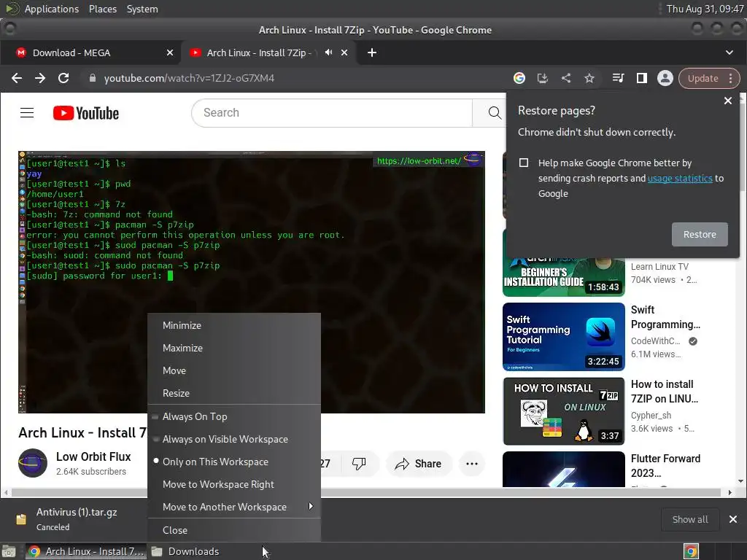
Task: Click the install app icon in address bar
Action: 543,78
